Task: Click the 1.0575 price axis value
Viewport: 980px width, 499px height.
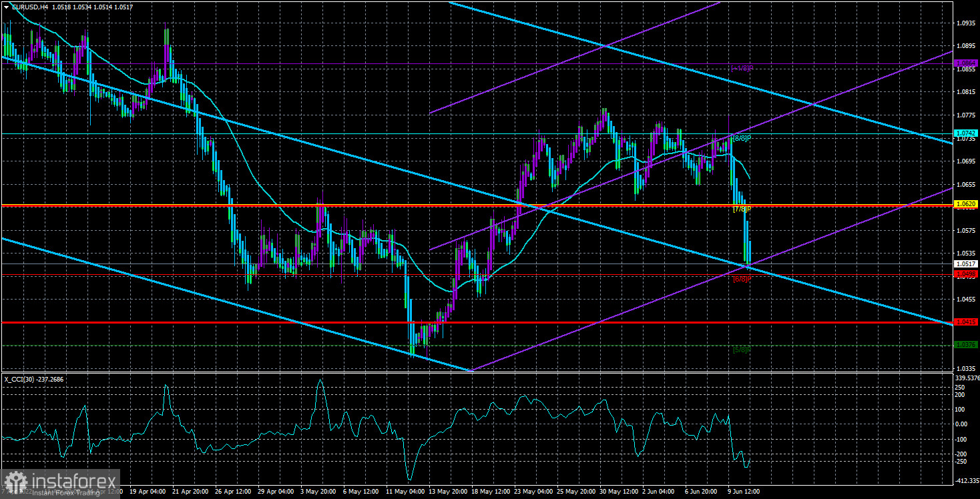Action: 966,231
